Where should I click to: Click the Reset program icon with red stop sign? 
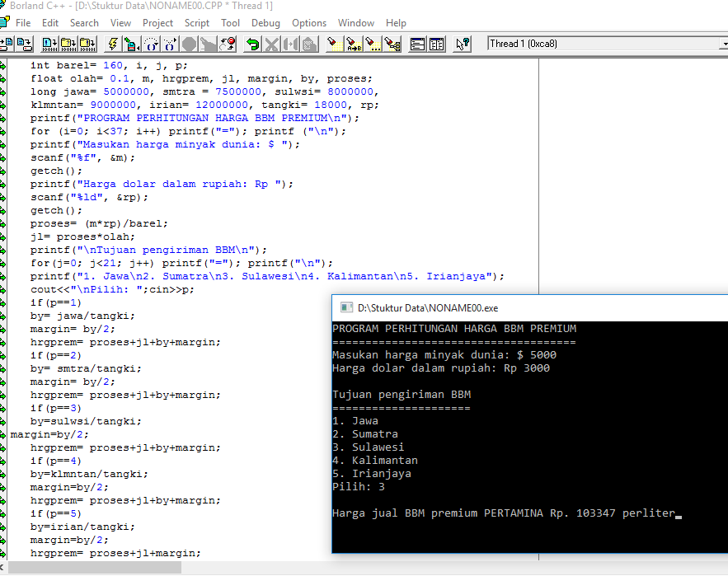[227, 44]
